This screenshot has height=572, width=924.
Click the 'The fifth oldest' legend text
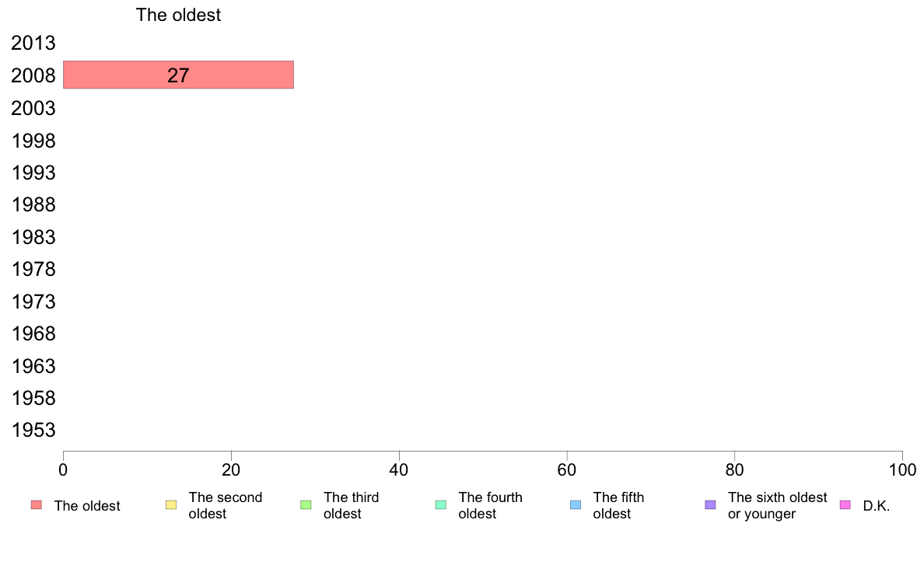pyautogui.click(x=618, y=505)
